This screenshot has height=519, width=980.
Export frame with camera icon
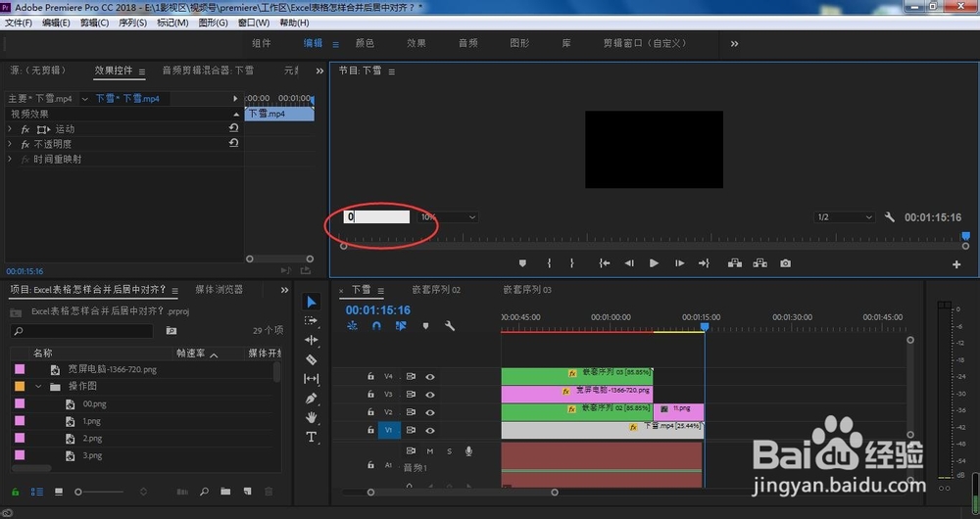[x=786, y=263]
